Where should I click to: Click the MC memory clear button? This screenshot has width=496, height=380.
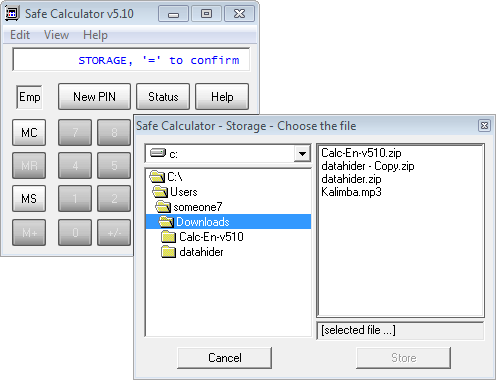pyautogui.click(x=29, y=133)
